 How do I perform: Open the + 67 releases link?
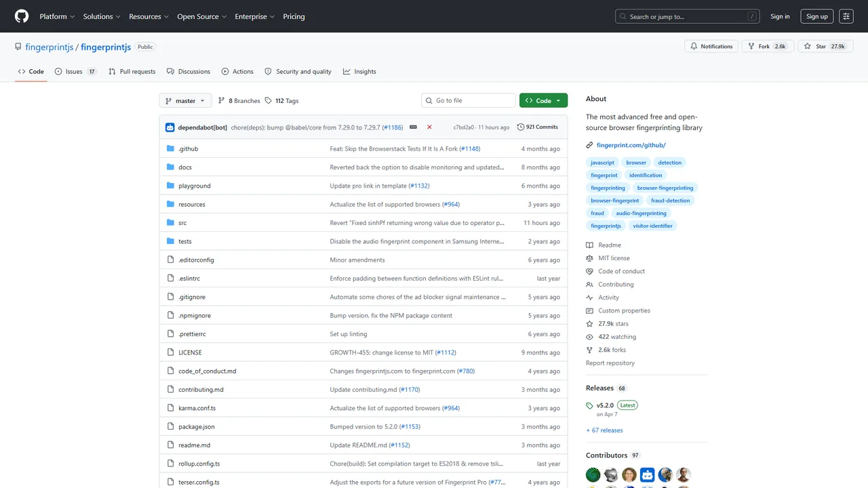(604, 430)
